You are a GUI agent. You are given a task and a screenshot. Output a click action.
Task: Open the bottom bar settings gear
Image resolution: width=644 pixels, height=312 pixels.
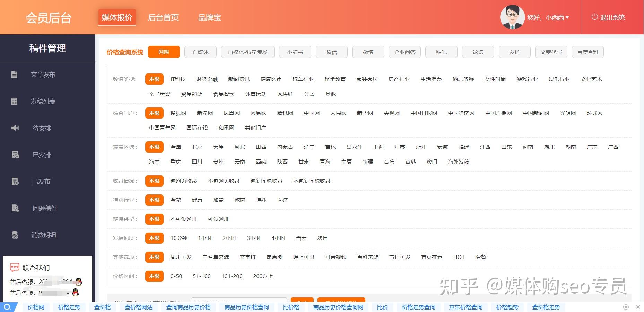tap(626, 307)
